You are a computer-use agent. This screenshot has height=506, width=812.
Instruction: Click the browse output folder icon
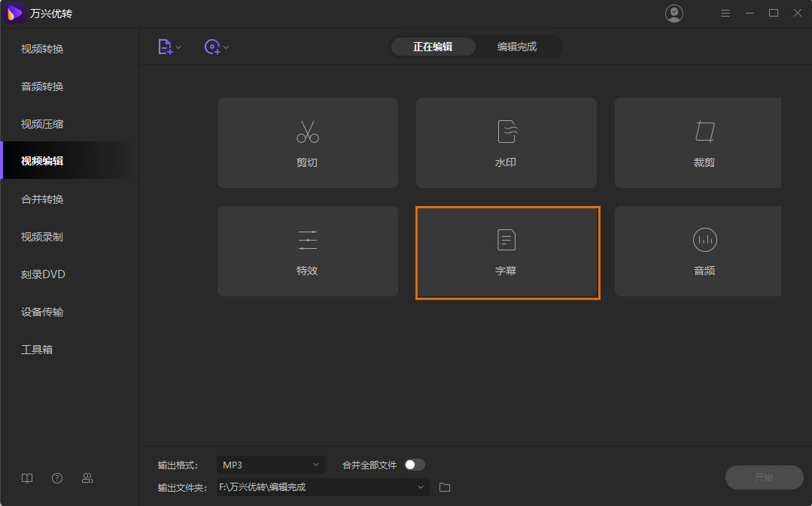[444, 487]
